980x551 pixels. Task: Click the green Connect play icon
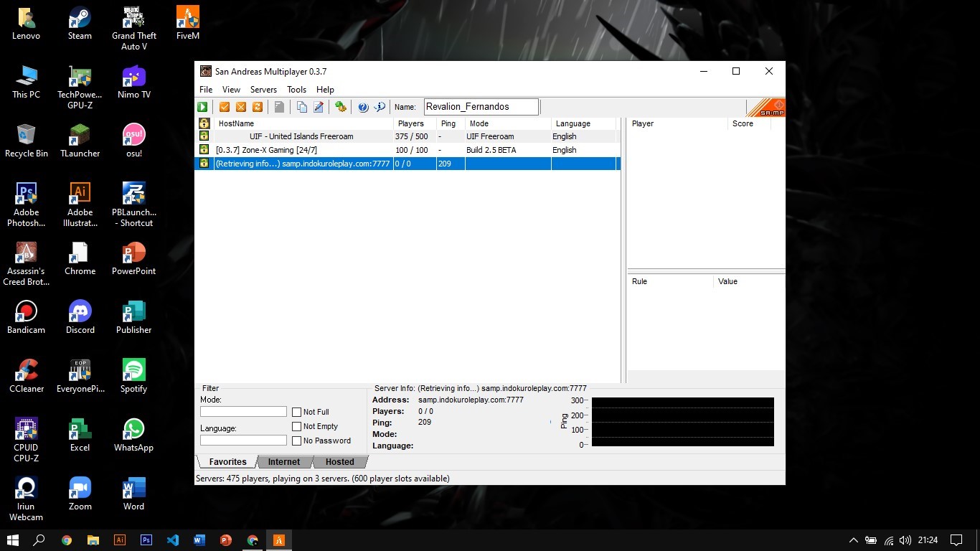[x=203, y=107]
